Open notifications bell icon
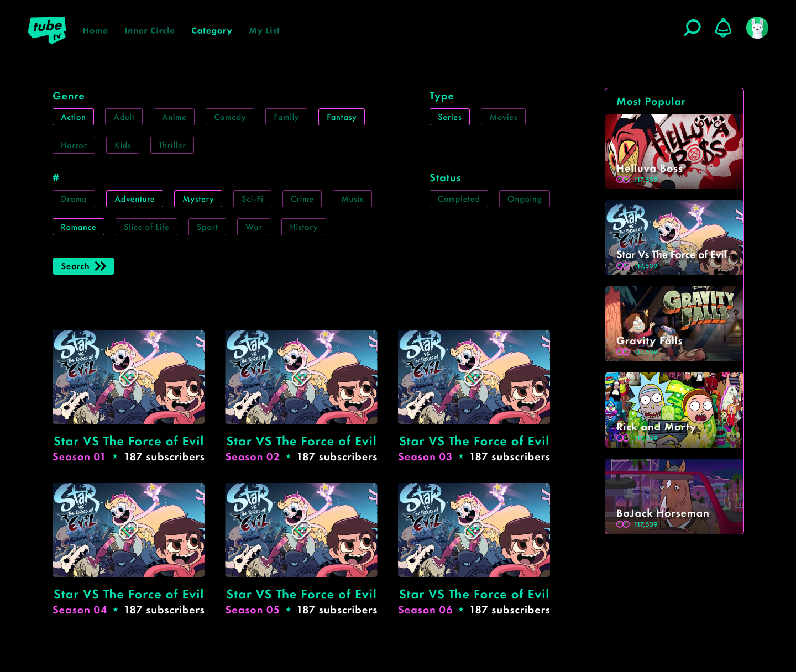 click(x=723, y=28)
